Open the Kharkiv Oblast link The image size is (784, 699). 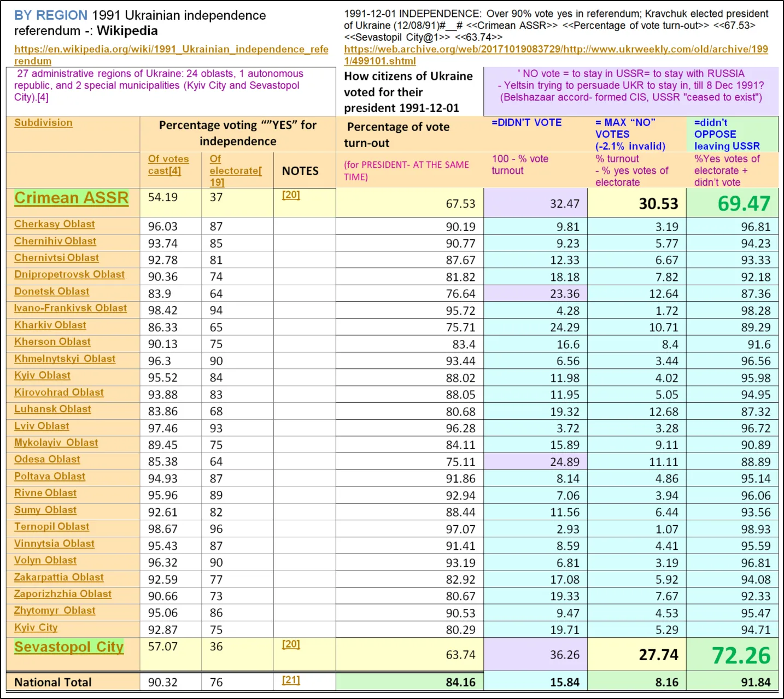tap(50, 325)
